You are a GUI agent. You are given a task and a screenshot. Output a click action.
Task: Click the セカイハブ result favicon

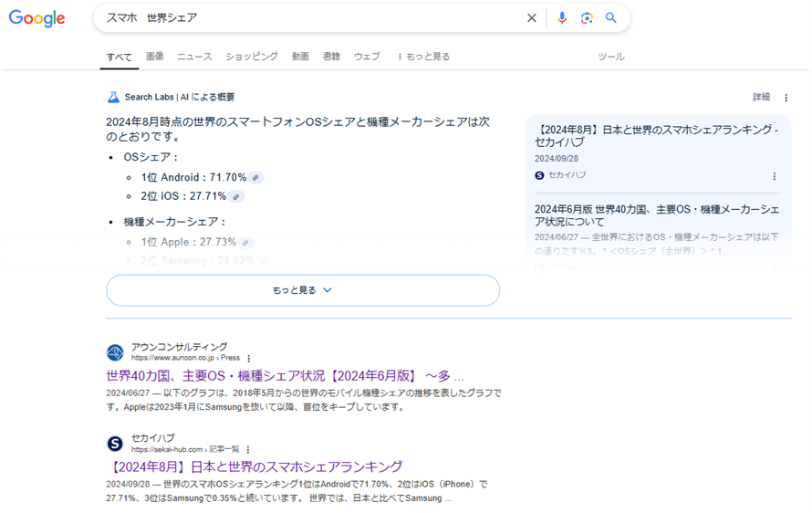click(115, 444)
